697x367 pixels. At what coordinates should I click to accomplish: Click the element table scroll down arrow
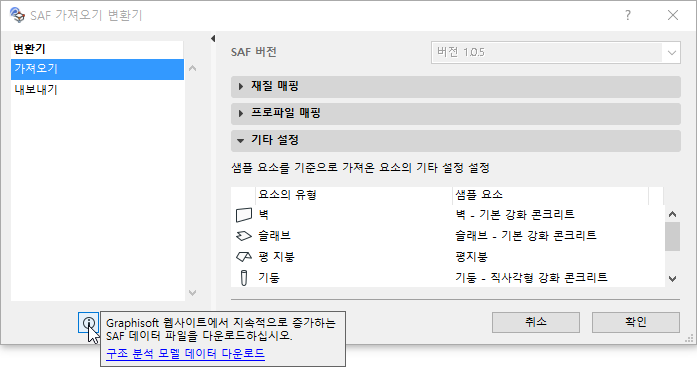673,279
